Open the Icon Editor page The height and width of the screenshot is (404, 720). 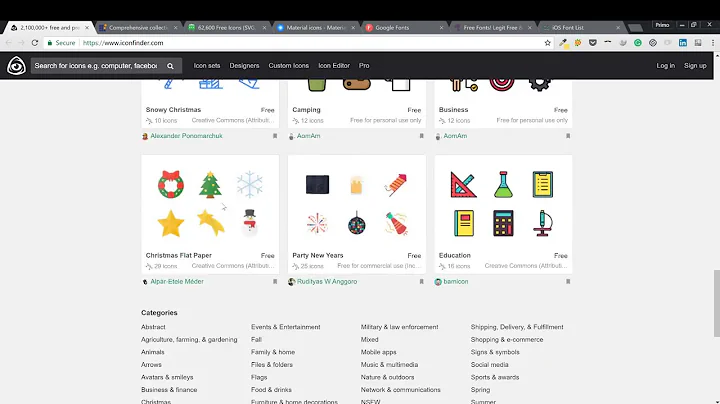[x=334, y=66]
